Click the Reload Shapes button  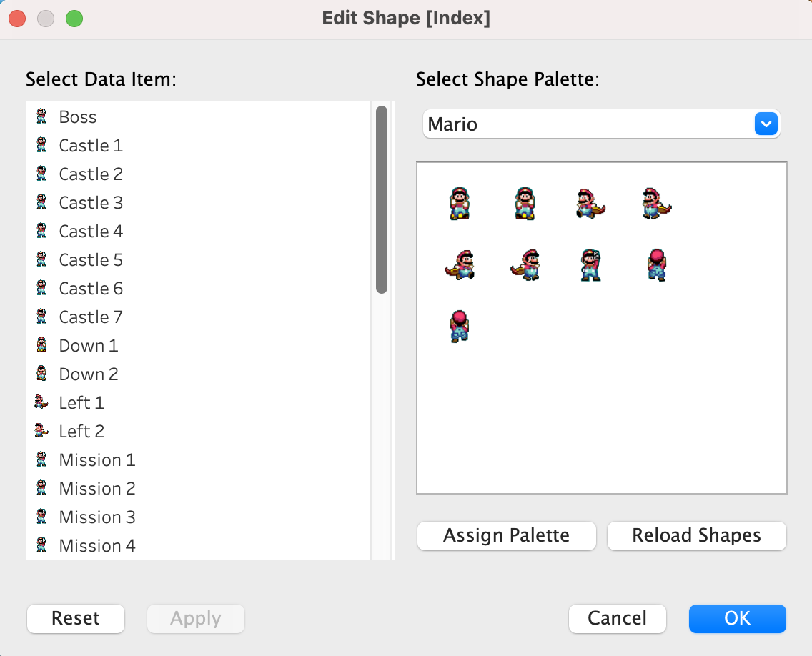tap(695, 535)
